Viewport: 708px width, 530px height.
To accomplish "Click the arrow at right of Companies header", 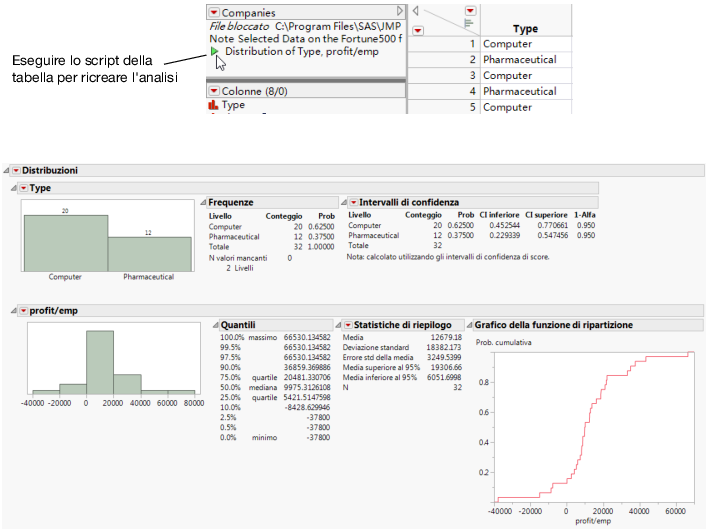I will pos(399,12).
